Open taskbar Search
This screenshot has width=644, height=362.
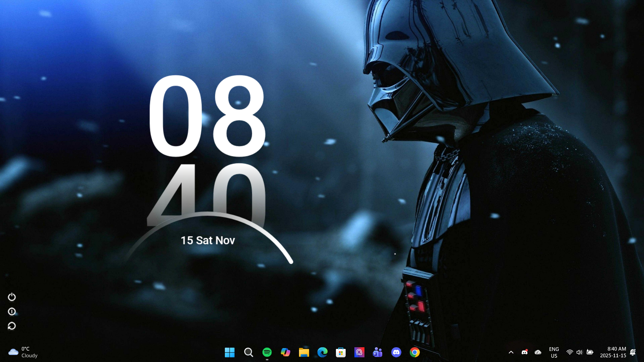tap(248, 352)
